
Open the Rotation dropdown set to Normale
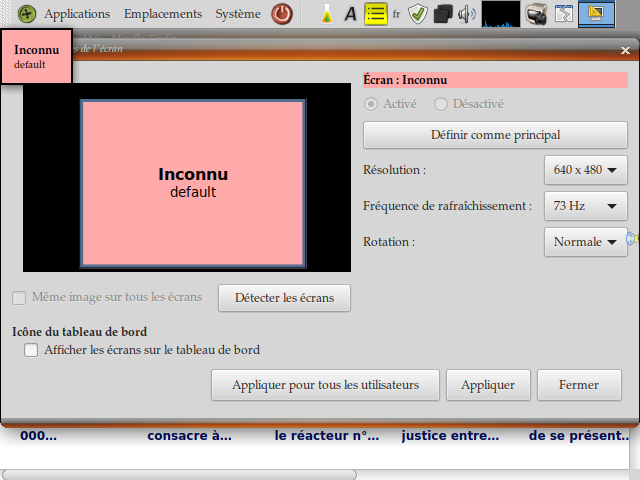(x=585, y=242)
